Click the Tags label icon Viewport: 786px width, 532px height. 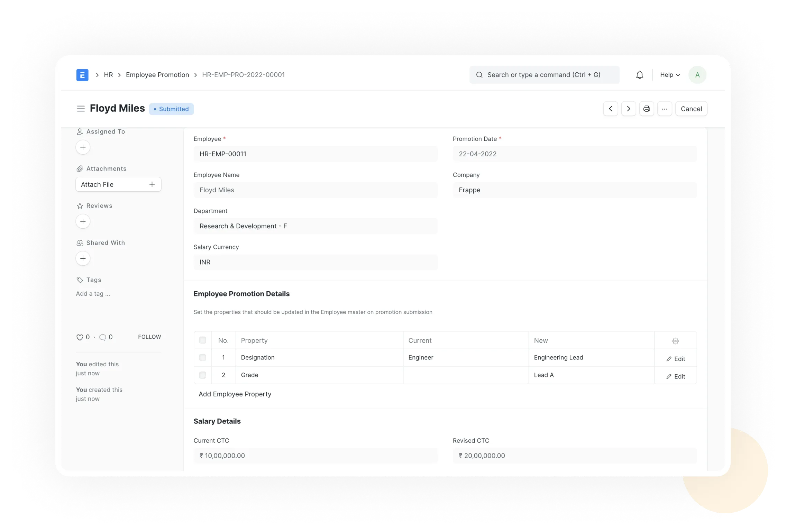click(x=80, y=280)
